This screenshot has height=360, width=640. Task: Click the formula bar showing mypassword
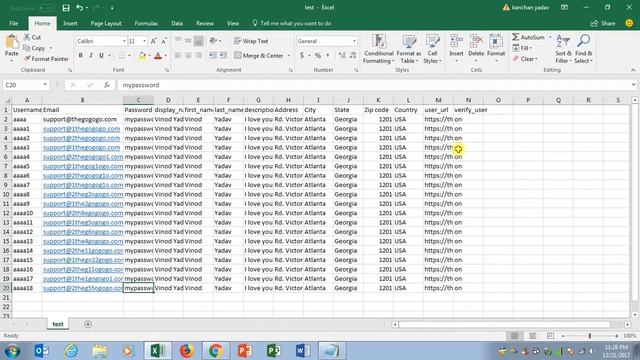(x=376, y=85)
